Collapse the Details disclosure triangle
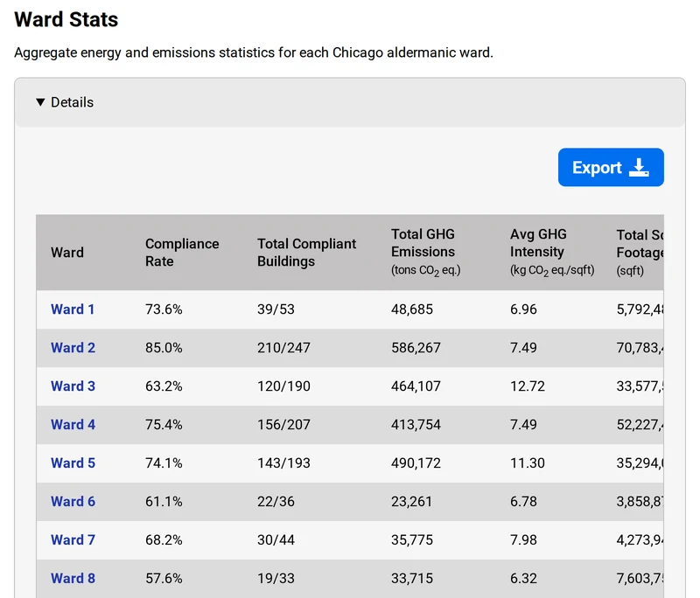The image size is (700, 598). (40, 102)
